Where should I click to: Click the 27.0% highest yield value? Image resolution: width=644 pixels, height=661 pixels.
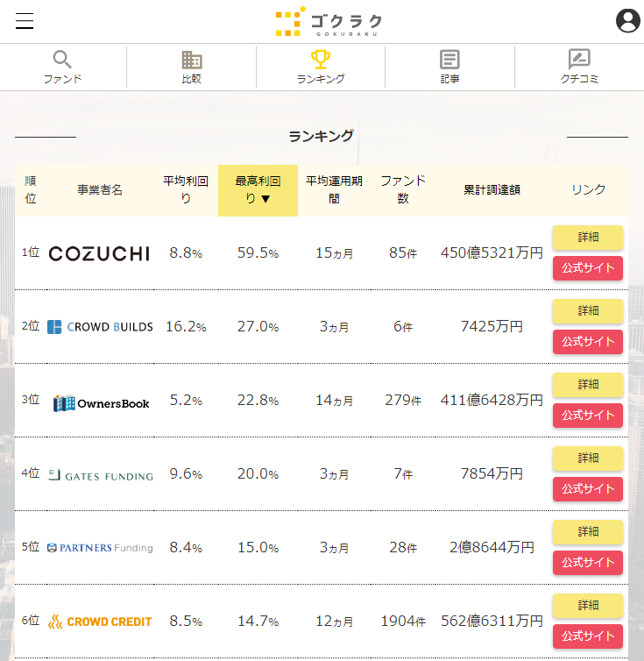tap(258, 327)
